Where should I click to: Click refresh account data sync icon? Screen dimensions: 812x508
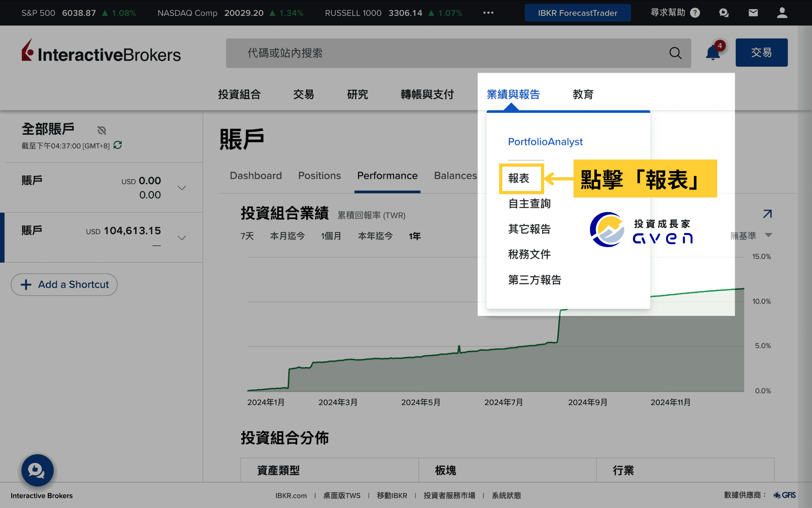coord(117,145)
